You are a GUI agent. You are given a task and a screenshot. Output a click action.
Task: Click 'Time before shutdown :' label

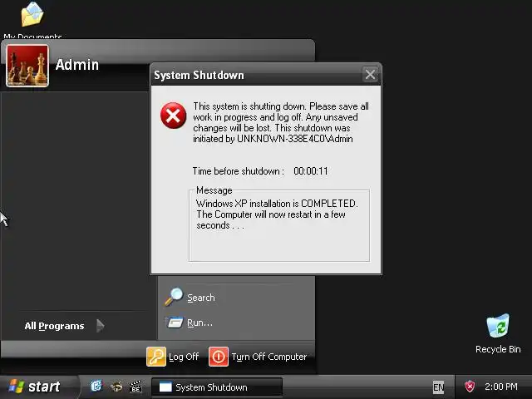(239, 171)
